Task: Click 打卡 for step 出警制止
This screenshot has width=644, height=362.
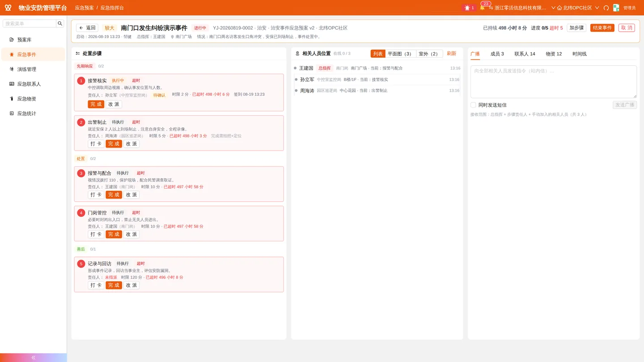Action: click(96, 144)
